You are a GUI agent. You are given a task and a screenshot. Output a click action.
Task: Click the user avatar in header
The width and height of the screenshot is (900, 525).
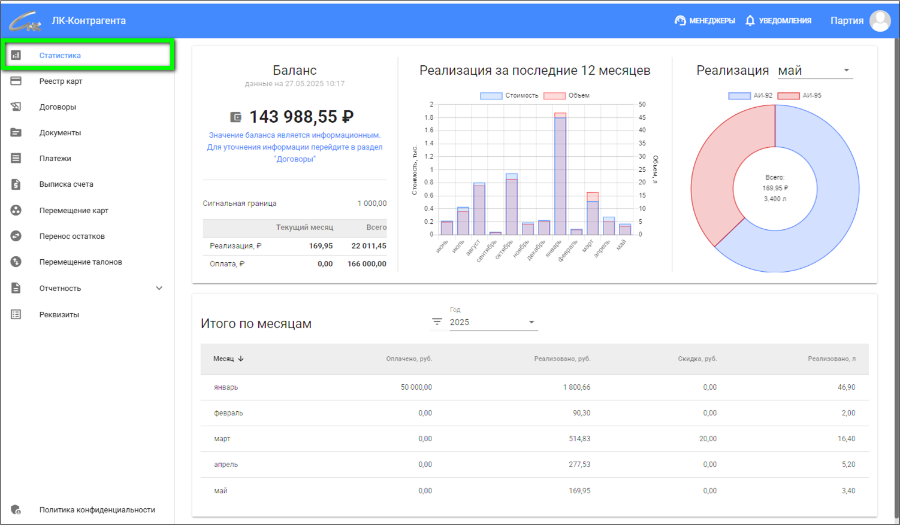[880, 20]
